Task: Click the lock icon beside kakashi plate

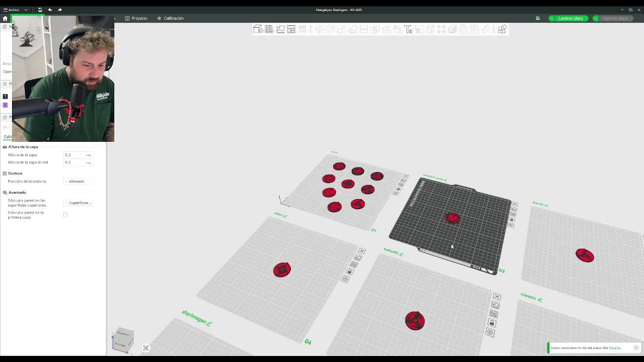Action: tap(492, 323)
